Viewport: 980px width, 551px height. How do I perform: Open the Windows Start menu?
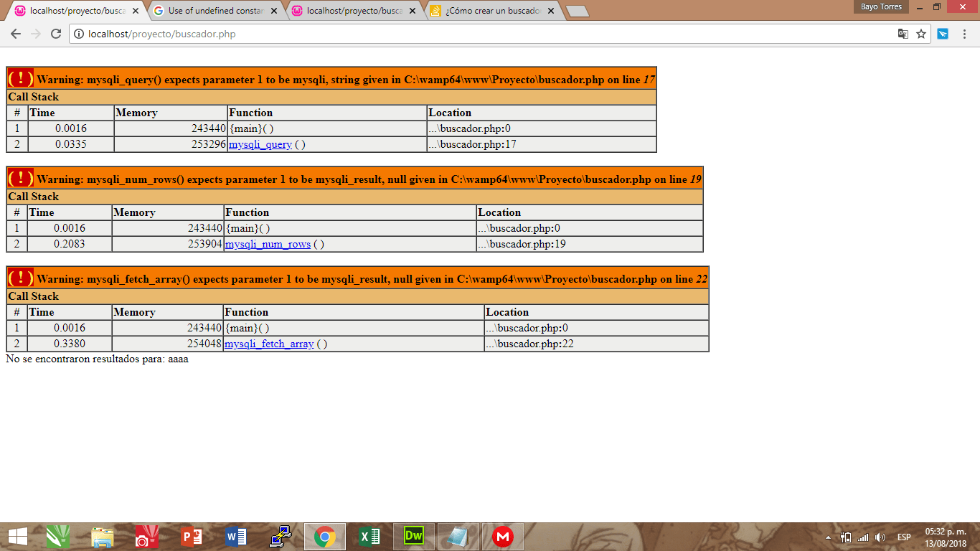pyautogui.click(x=17, y=537)
